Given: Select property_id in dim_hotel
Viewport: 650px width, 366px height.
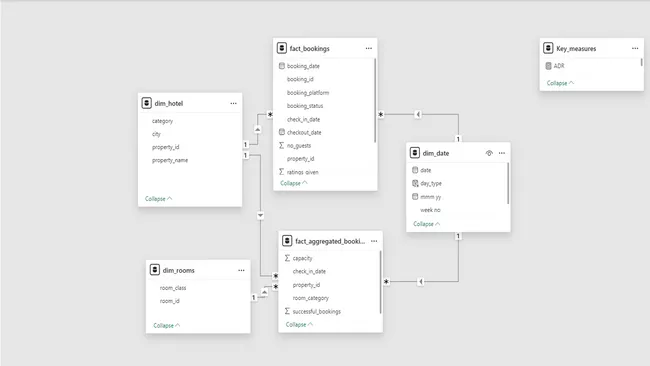Looking at the screenshot, I should 165,147.
